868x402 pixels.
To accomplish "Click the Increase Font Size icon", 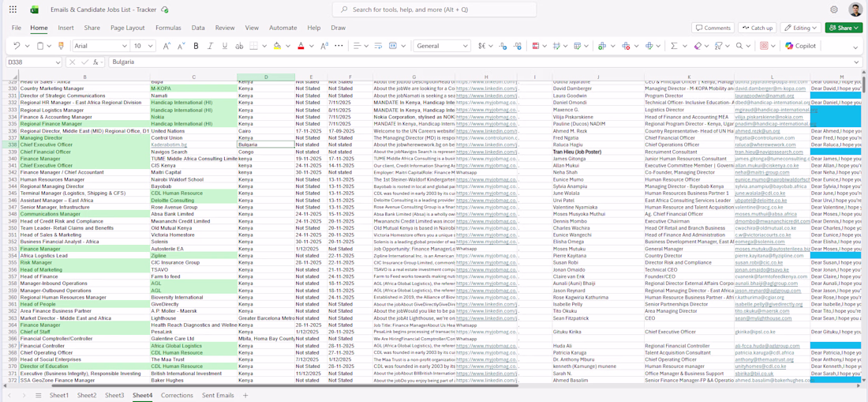I will [x=166, y=46].
